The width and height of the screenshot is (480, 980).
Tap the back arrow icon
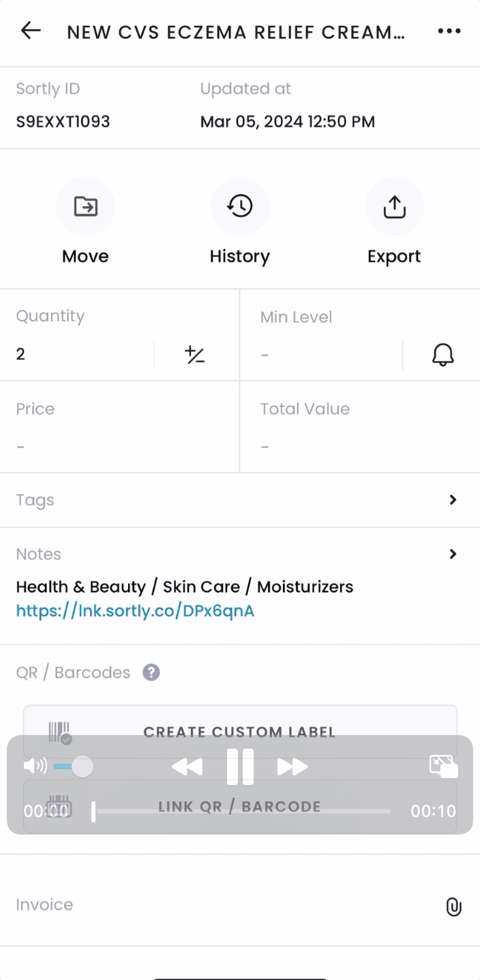31,31
